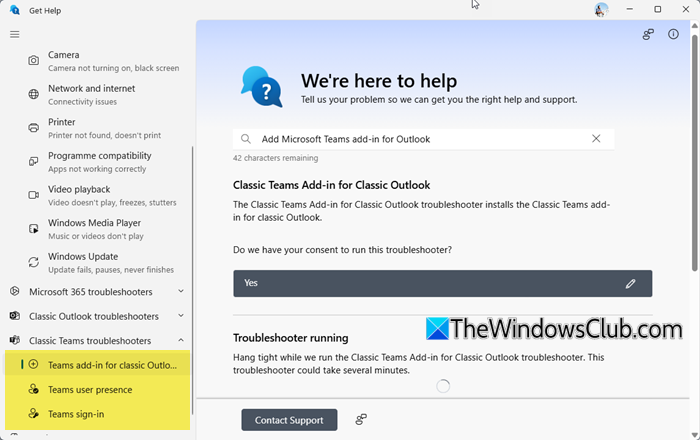Screen dimensions: 700x440
Task: Click the Yes consent response bar
Action: click(442, 283)
